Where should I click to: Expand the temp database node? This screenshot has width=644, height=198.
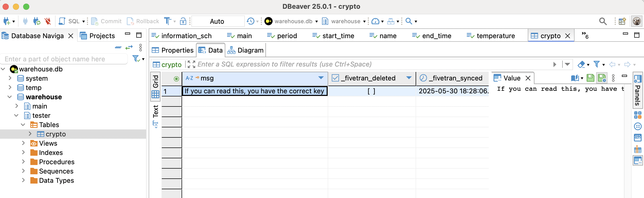tap(10, 87)
